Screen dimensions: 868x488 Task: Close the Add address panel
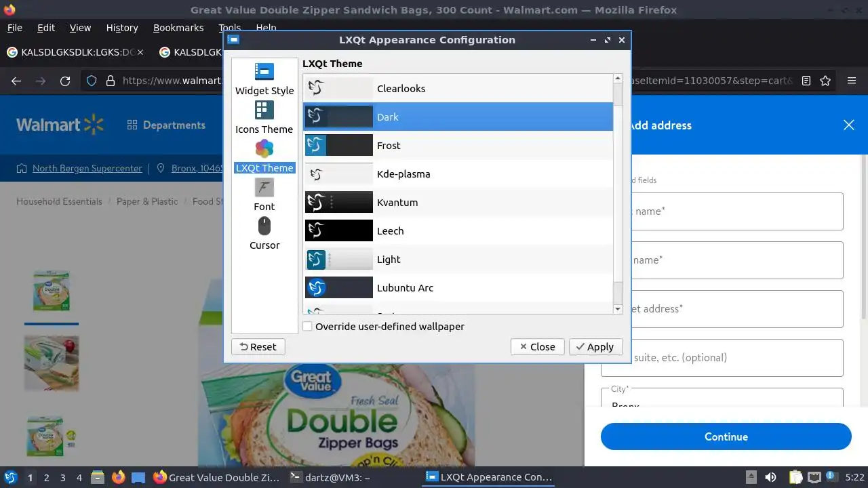pos(849,125)
